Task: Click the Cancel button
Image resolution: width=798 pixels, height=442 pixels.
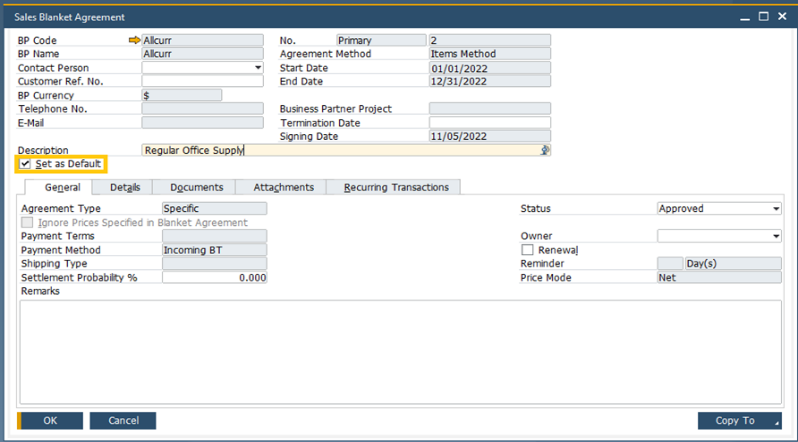Action: click(x=123, y=421)
